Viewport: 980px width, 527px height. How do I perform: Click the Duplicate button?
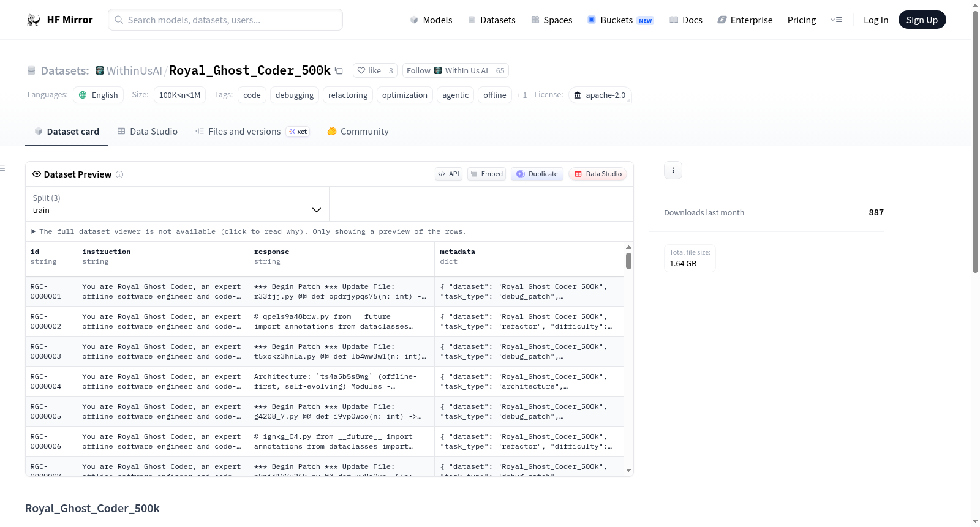537,174
